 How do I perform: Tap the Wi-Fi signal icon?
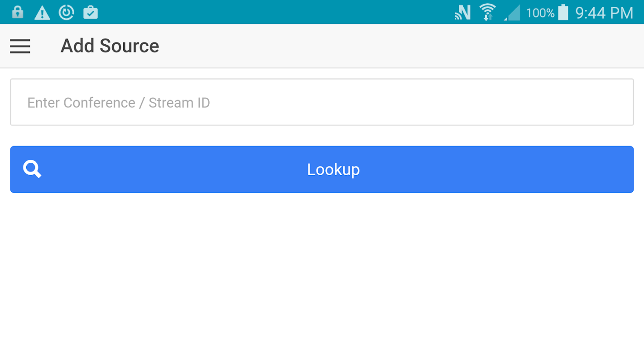487,12
